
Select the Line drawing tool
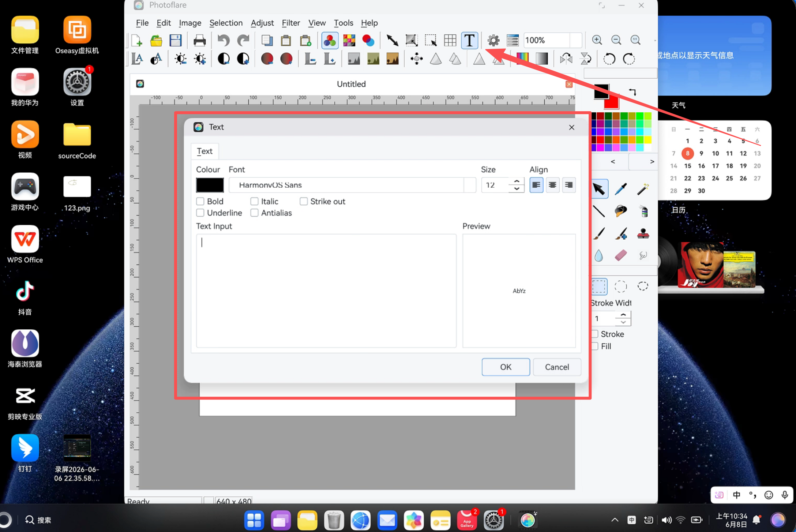tap(599, 211)
